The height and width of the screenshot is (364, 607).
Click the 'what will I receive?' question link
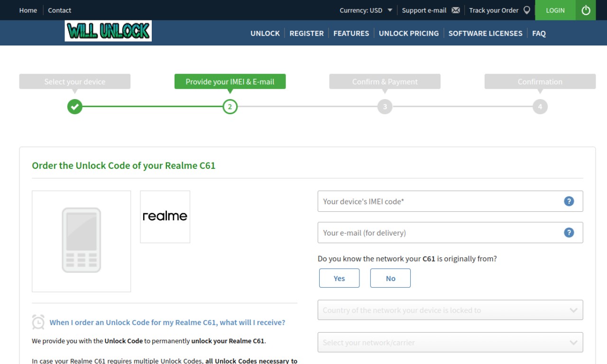[167, 322]
